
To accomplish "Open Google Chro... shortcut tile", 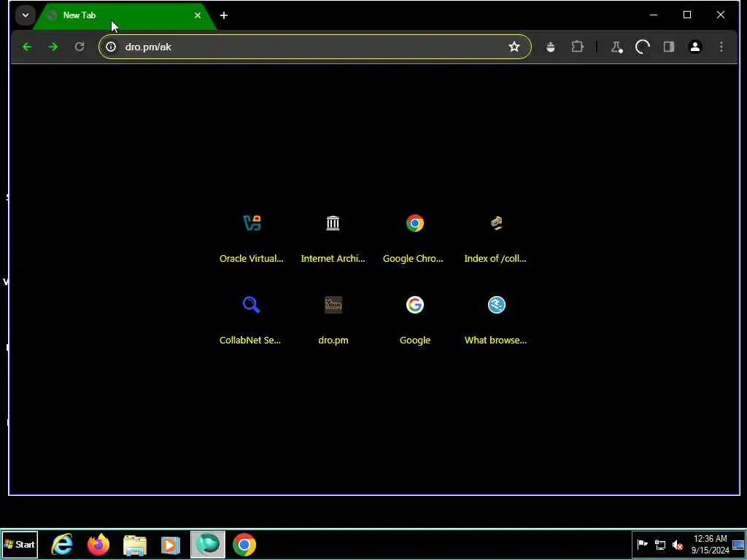I will pyautogui.click(x=414, y=238).
